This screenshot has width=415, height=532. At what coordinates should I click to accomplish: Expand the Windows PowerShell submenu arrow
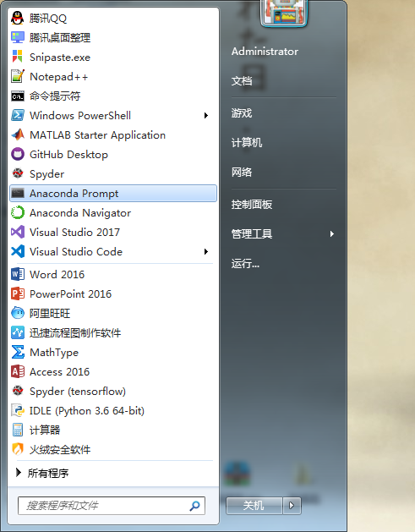tap(205, 115)
